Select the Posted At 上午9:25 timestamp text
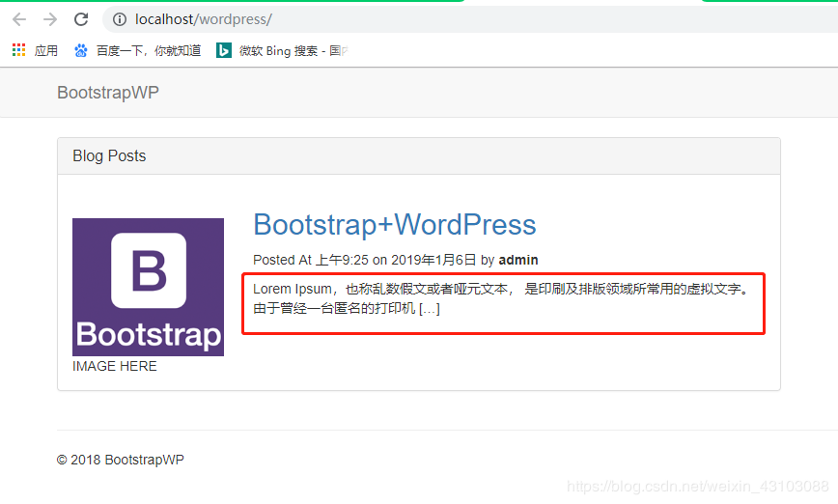 point(311,260)
